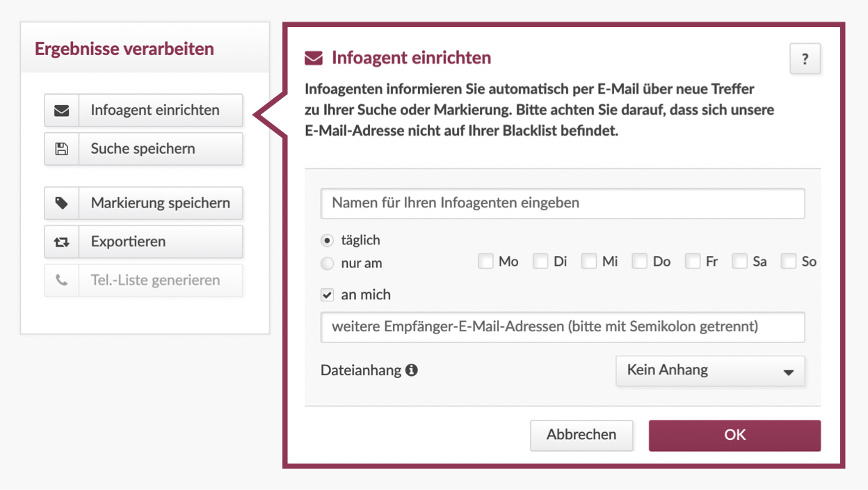Click the infoagent name input field
The width and height of the screenshot is (868, 490).
point(562,203)
